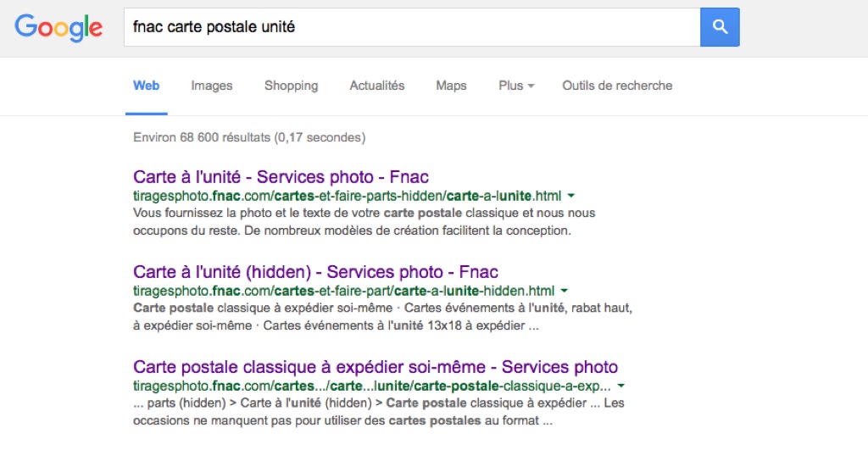This screenshot has height=450, width=868.
Task: Click the blue search magnifier button
Action: [x=720, y=27]
